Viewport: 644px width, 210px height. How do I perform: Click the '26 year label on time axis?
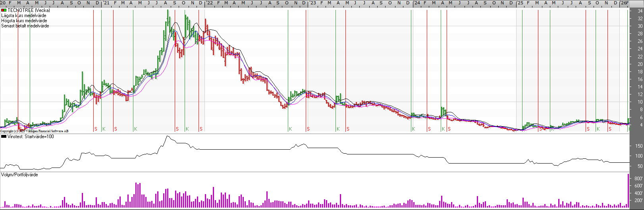[624, 3]
